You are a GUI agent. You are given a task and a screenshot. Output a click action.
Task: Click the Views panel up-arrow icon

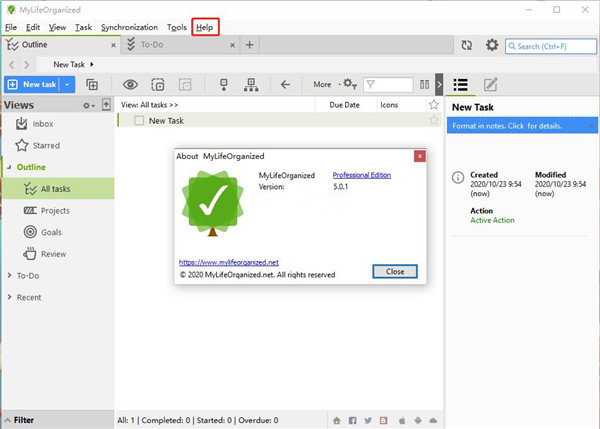click(106, 104)
